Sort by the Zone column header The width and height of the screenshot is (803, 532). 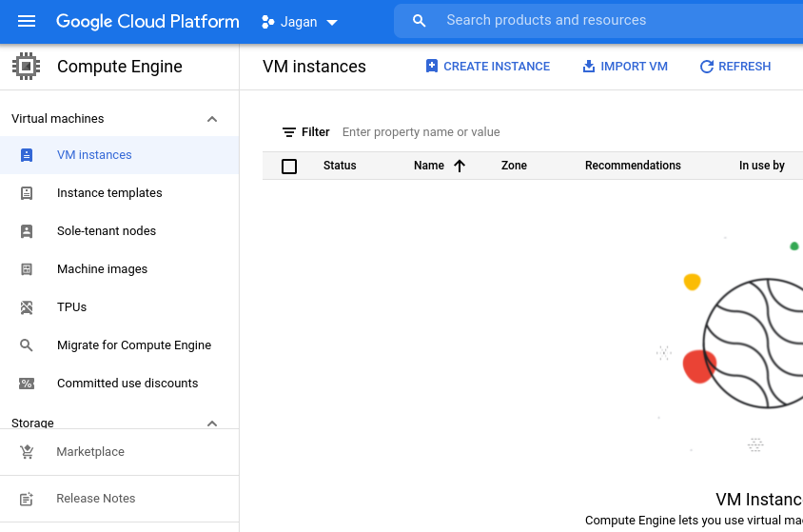(514, 166)
